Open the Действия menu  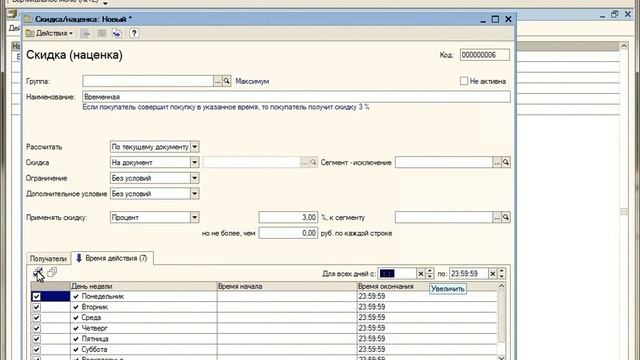coord(49,33)
